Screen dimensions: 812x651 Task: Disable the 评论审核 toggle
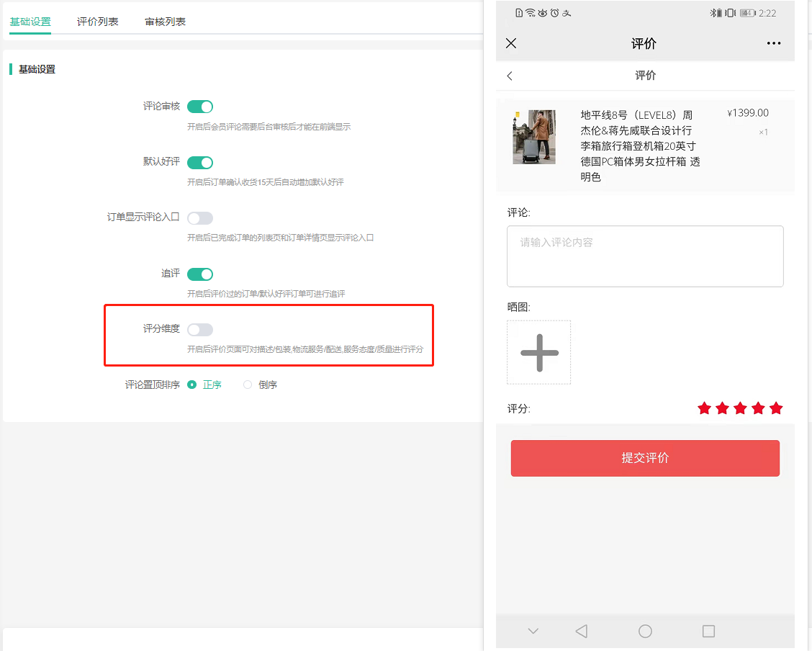(x=200, y=107)
